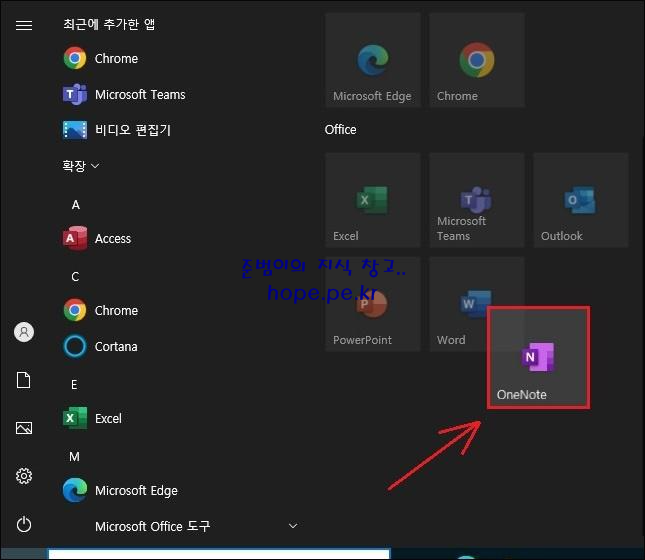Screen dimensions: 645x560
Task: Open the Outlook tile
Action: (x=581, y=200)
